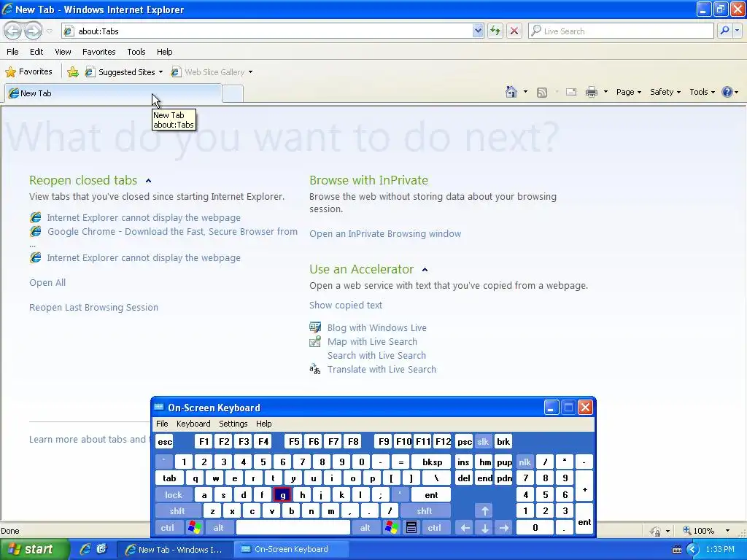
Task: Click the Map with Live Search icon
Action: [315, 341]
